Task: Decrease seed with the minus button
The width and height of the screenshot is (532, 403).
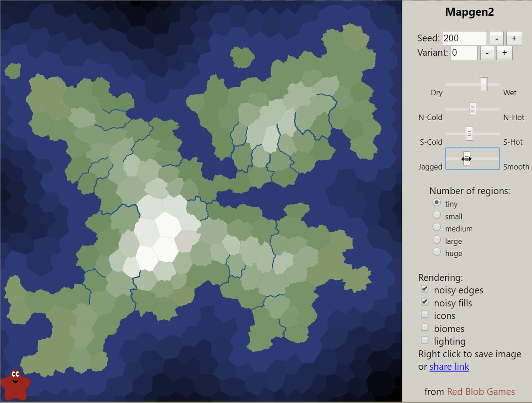Action: tap(496, 38)
